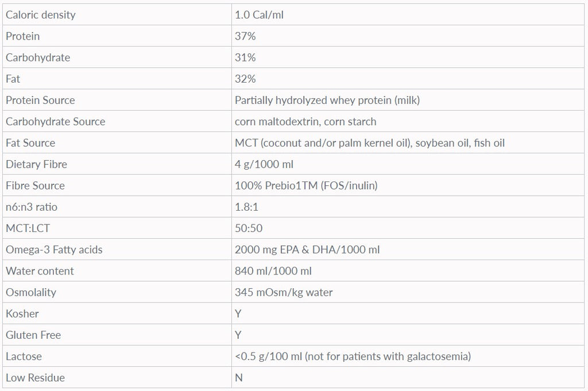
Task: Select the Dietary Fibre 4 g/1000 ml value
Action: pyautogui.click(x=264, y=164)
